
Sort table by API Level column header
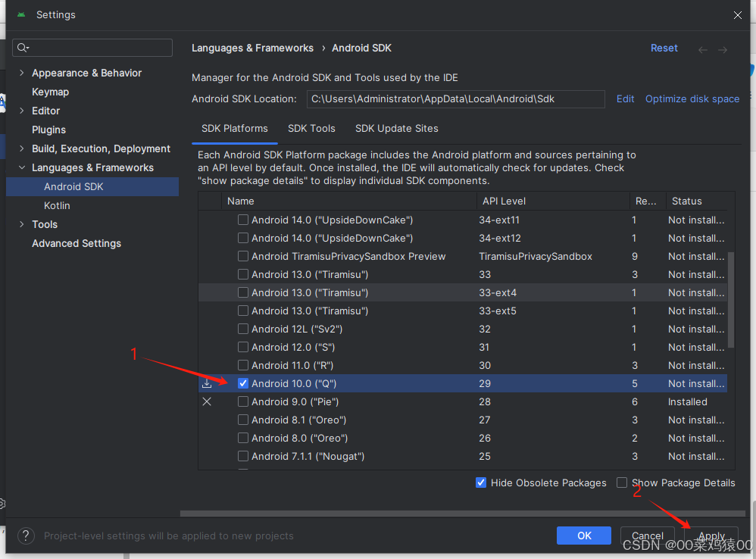click(553, 201)
